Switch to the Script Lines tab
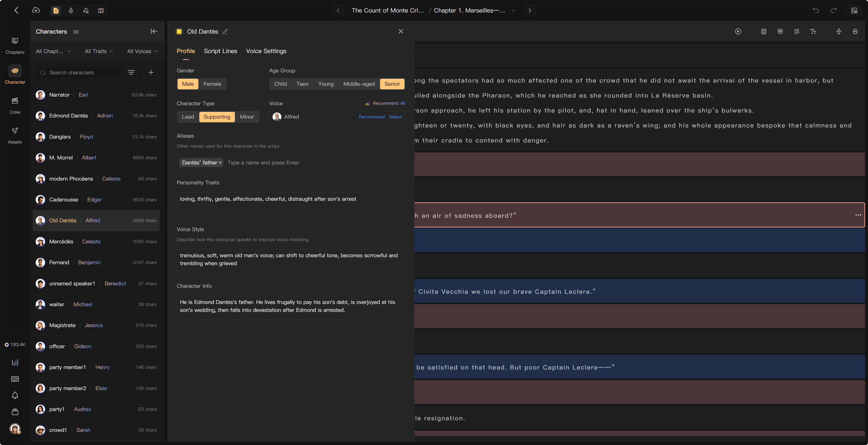 (220, 51)
